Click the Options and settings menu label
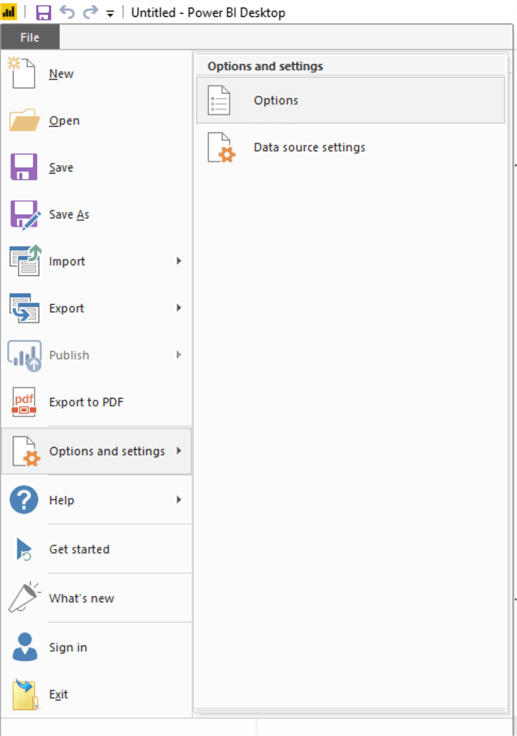Viewport: 517px width, 736px height. click(107, 451)
